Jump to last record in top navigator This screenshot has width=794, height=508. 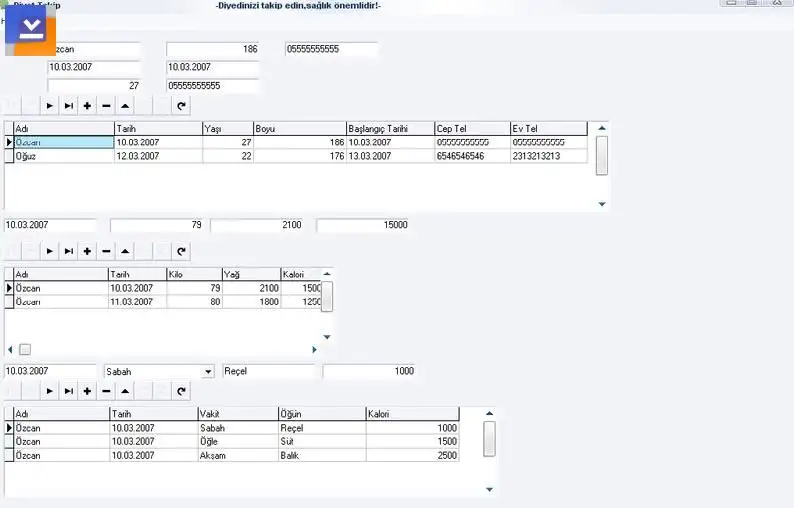[x=68, y=105]
